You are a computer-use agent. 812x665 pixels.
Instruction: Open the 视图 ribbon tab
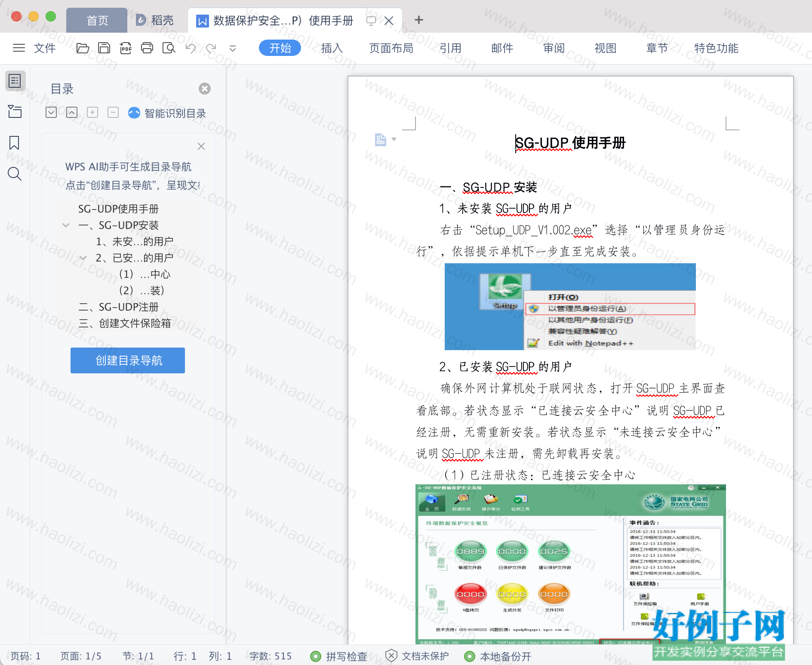tap(606, 48)
